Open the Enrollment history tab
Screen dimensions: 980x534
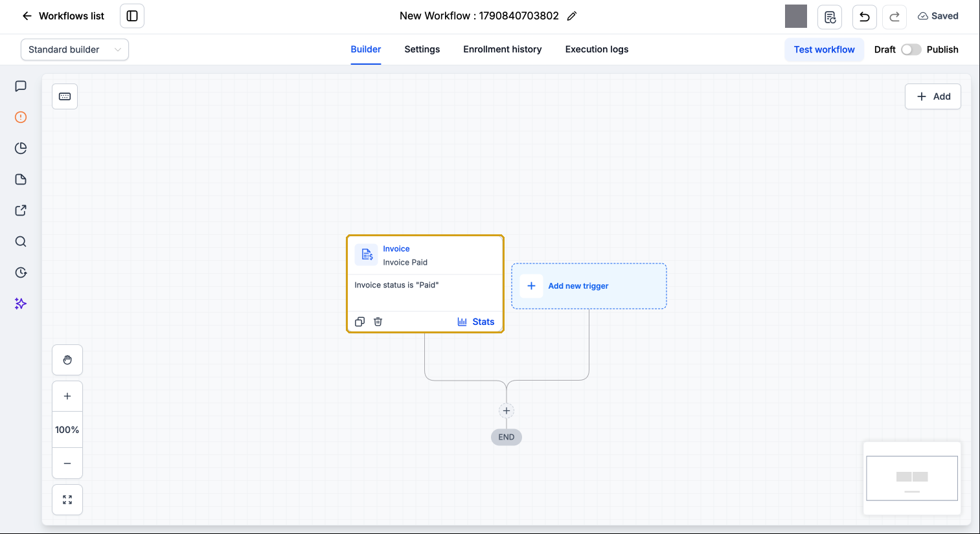[503, 49]
